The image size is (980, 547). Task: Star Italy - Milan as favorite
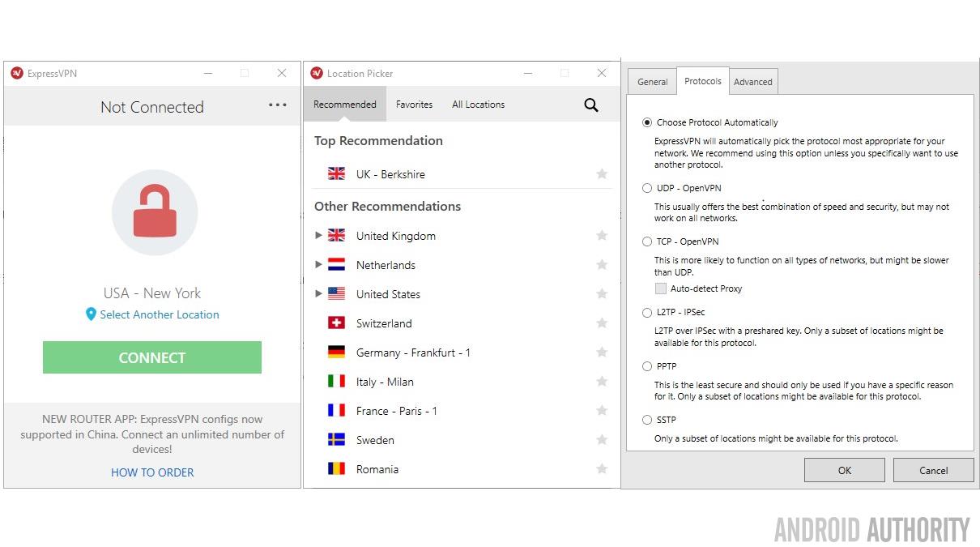[602, 381]
